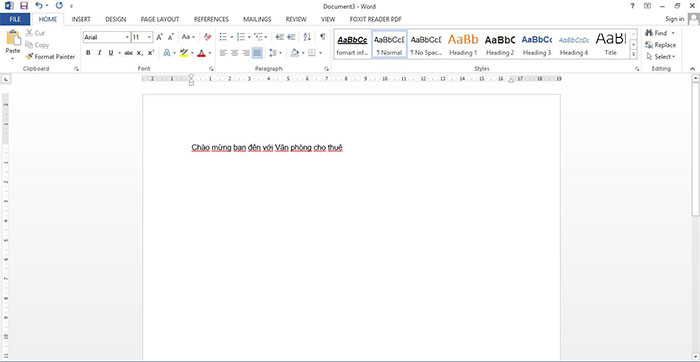Apply strikethrough to the text
The width and height of the screenshot is (700, 362).
(129, 53)
